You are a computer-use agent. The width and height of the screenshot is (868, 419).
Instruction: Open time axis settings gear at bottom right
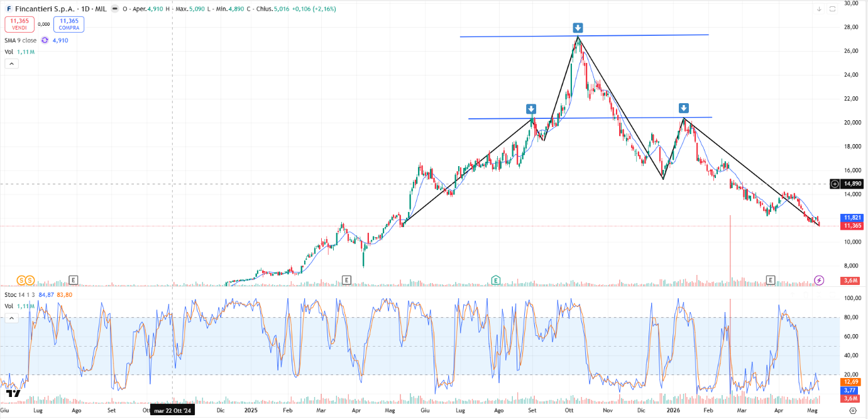852,410
